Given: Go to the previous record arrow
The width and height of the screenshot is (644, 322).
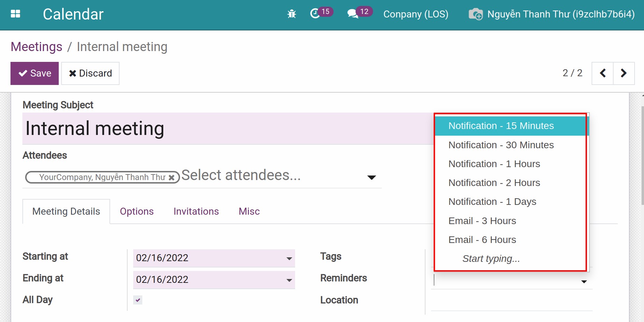Looking at the screenshot, I should click(602, 73).
